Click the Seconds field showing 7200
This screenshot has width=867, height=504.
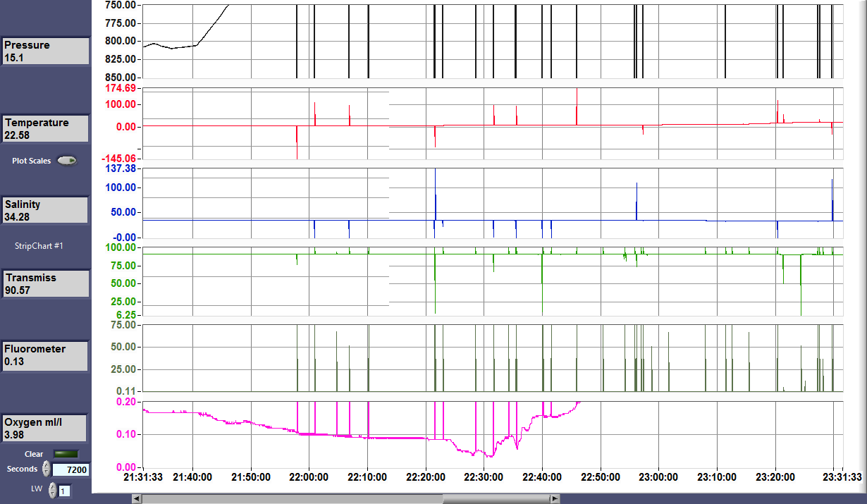71,469
